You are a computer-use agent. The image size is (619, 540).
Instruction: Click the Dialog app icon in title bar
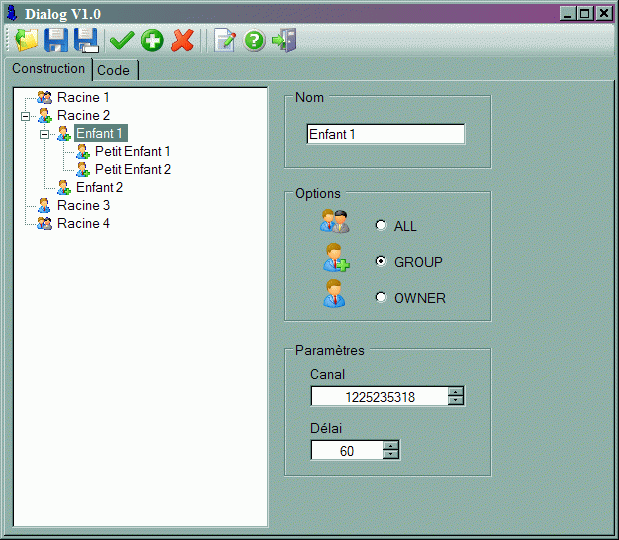[x=13, y=13]
